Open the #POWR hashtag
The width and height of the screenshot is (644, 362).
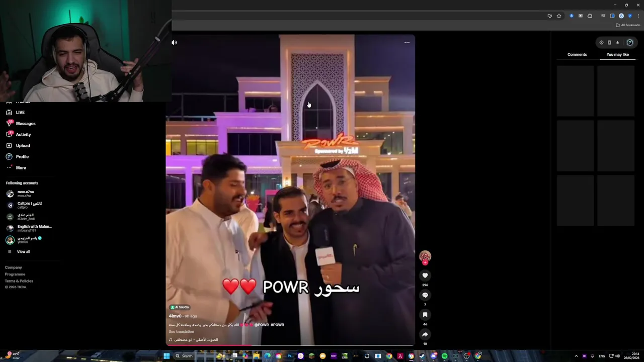coord(277,325)
